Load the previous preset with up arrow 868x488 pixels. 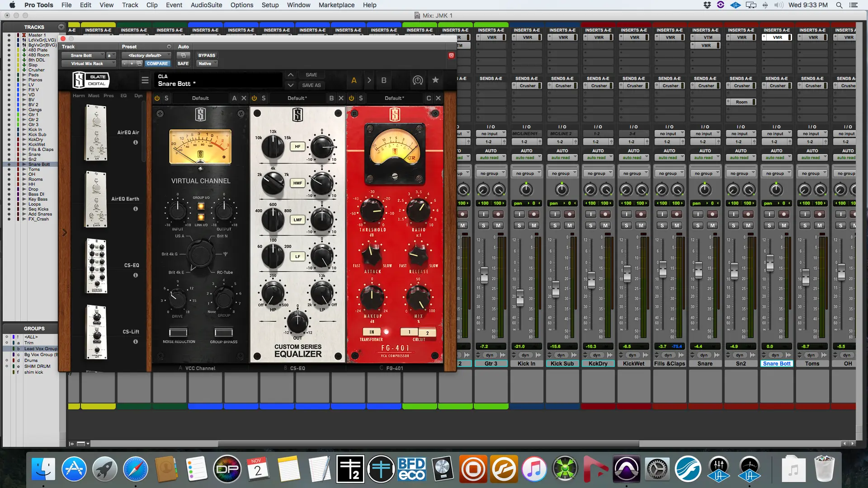click(x=291, y=75)
